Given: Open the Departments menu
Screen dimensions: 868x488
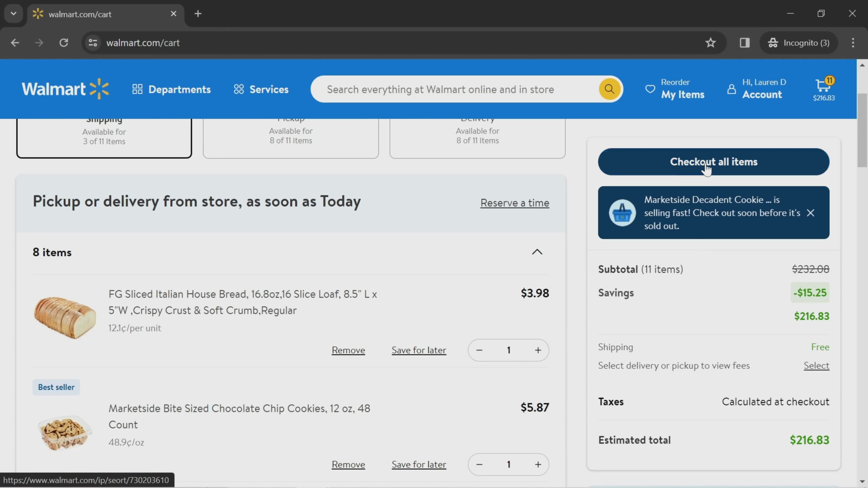Looking at the screenshot, I should 171,89.
